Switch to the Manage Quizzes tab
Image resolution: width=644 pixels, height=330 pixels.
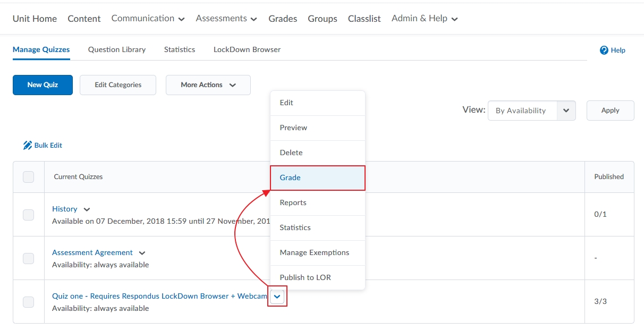click(41, 49)
